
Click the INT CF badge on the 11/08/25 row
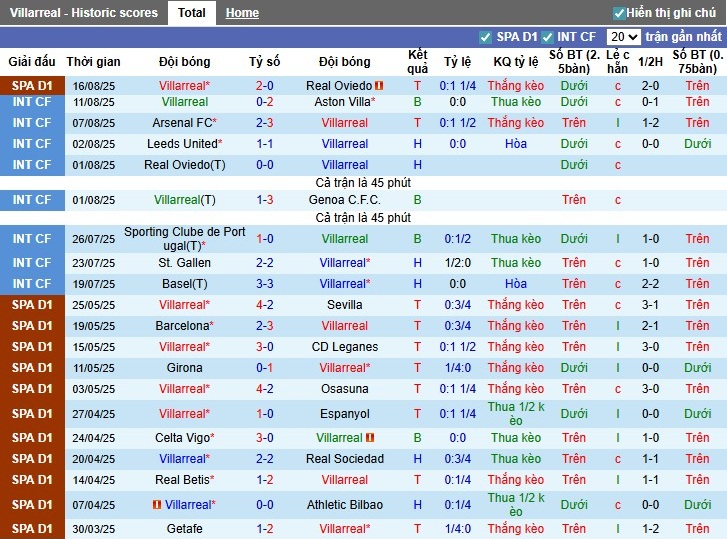coord(31,102)
